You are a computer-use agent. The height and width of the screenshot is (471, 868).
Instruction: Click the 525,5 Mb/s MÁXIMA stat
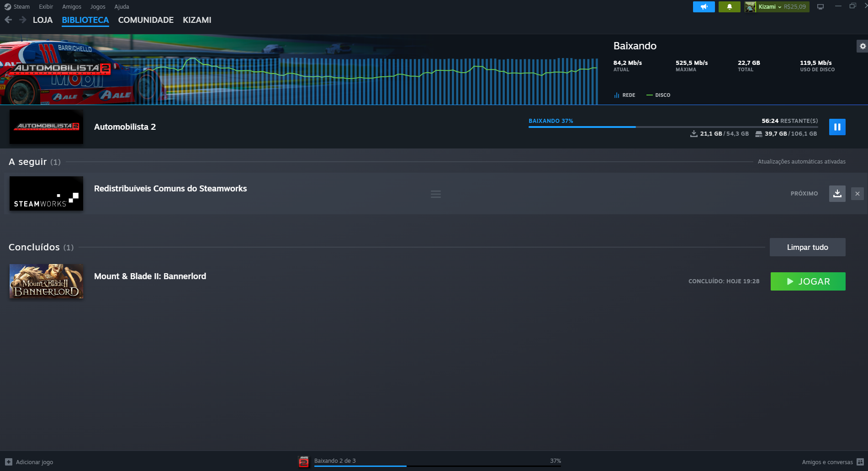[692, 66]
